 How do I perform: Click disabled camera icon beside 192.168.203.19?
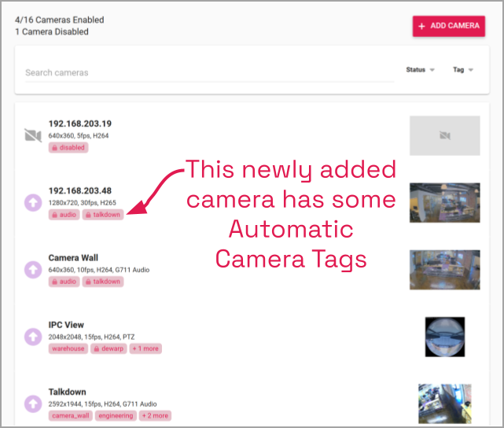click(x=33, y=135)
